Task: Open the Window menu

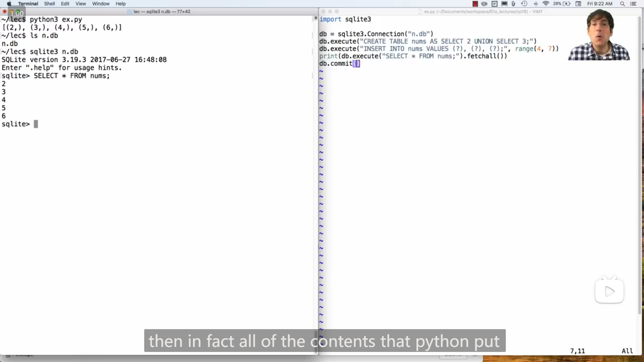Action: [101, 4]
